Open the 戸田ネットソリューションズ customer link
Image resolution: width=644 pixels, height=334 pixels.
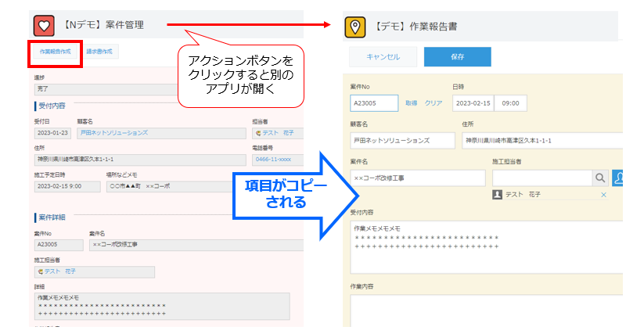tap(113, 133)
